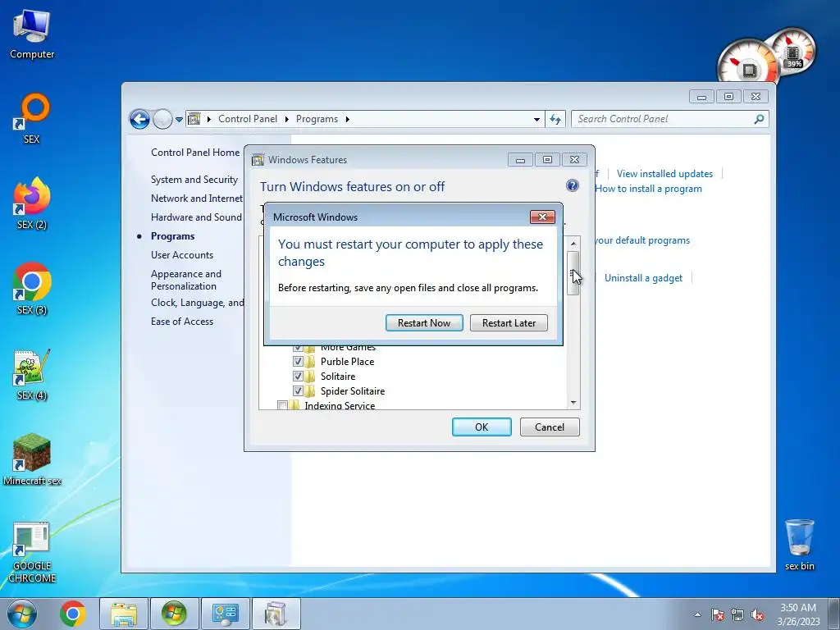Open Control Panel Home link
Viewport: 840px width, 630px height.
coord(195,152)
